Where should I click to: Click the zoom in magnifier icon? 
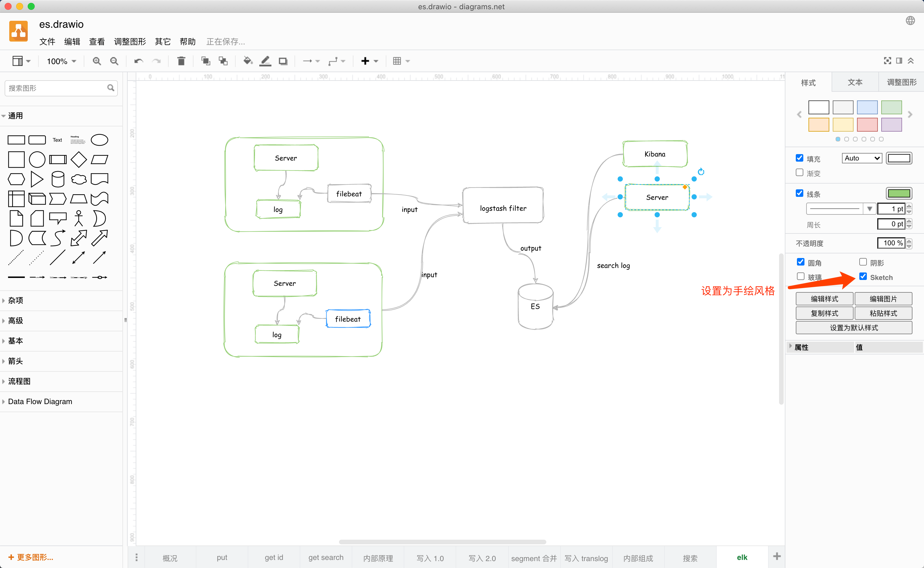click(96, 61)
